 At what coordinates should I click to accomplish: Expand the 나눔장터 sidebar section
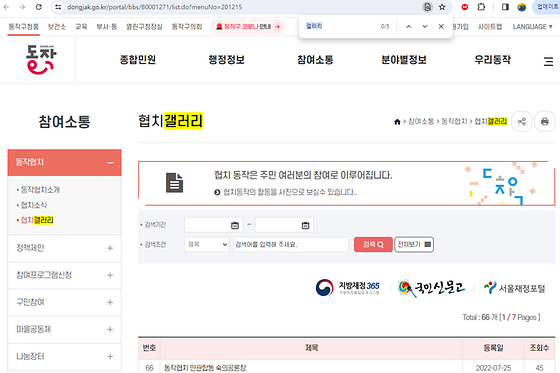(110, 357)
